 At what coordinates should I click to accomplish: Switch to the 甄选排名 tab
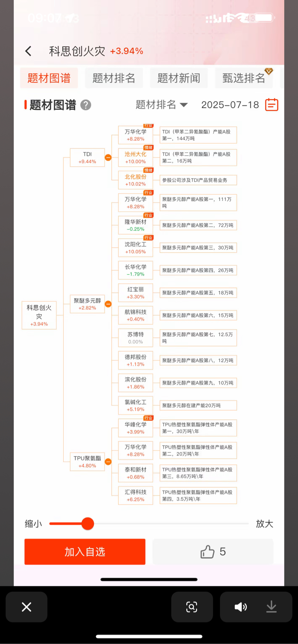tap(244, 78)
